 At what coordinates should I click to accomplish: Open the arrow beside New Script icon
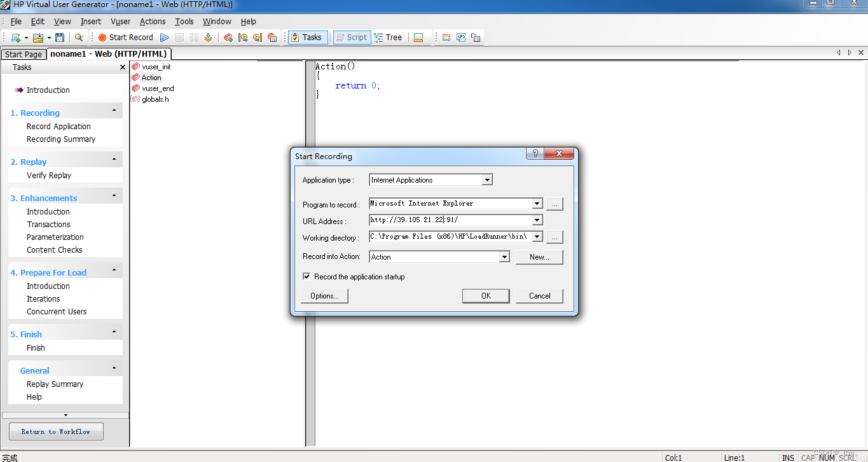[x=26, y=38]
